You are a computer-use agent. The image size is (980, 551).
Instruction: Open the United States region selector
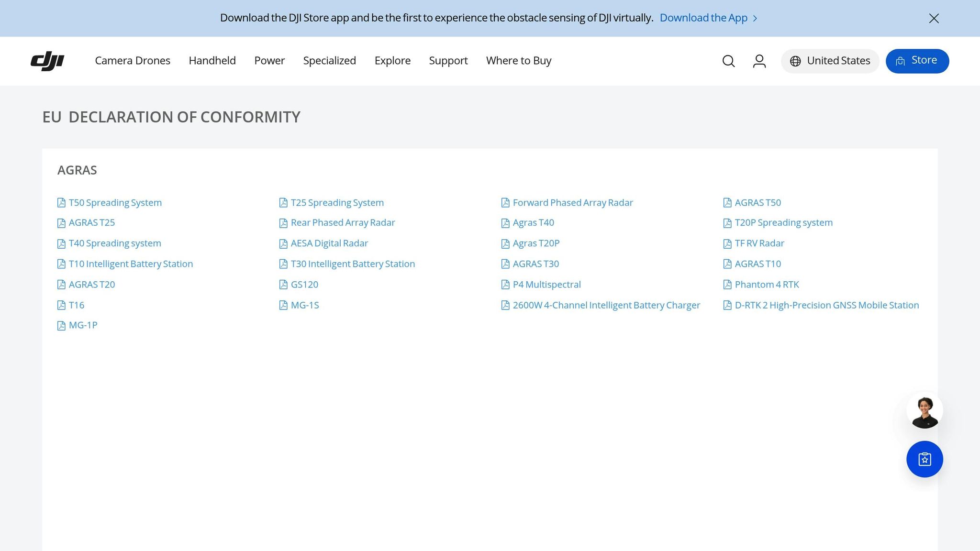click(830, 61)
